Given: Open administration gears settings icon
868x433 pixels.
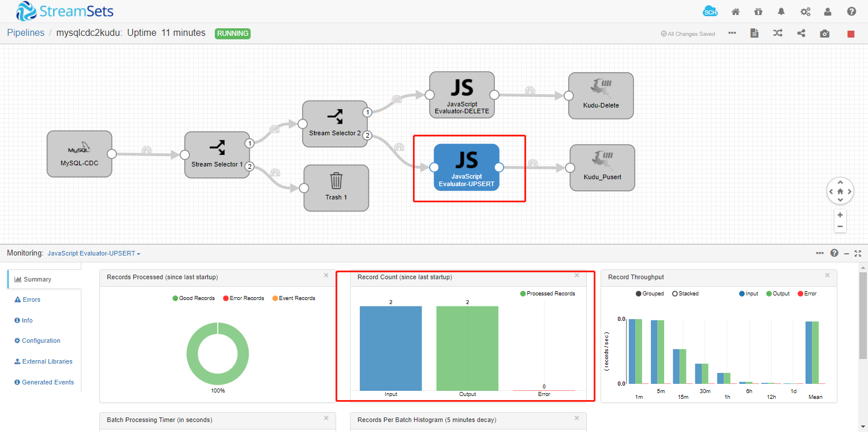Looking at the screenshot, I should click(805, 12).
